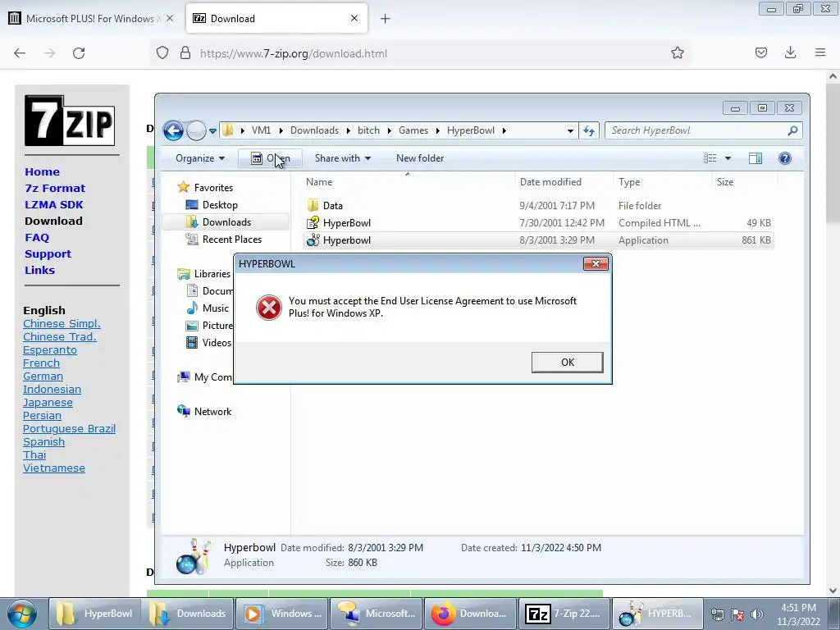
Task: Switch to Microsoft PLUS! For Windows browser tab
Action: (91, 19)
